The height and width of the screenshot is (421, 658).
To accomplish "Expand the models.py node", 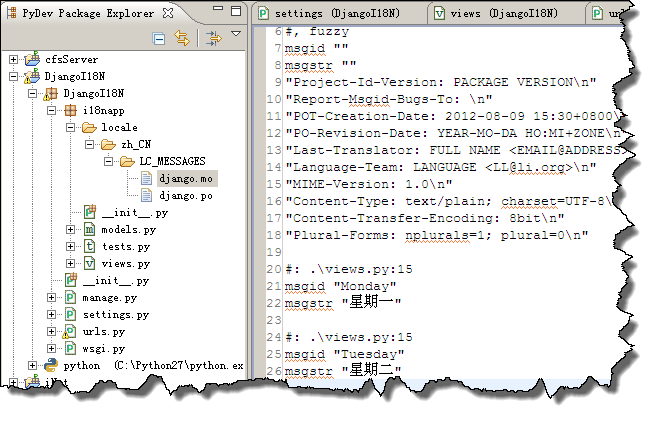I will (70, 230).
